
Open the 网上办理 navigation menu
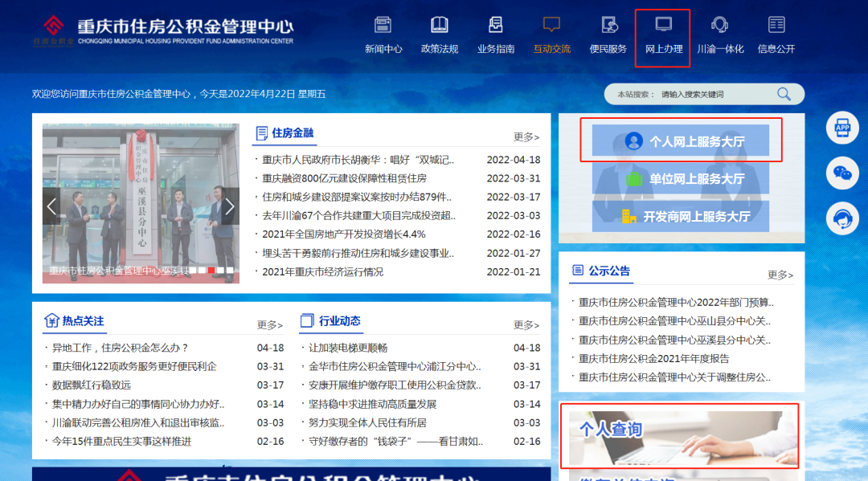pos(663,36)
